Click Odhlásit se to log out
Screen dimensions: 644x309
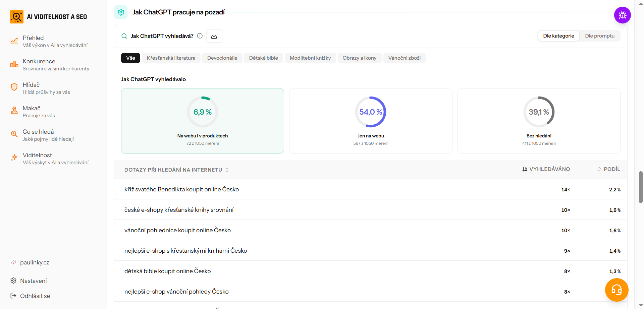point(35,296)
